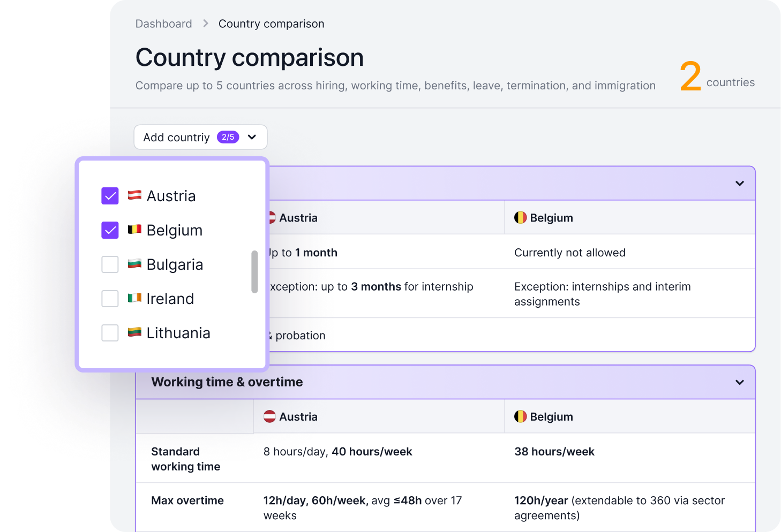Screen dimensions: 781x532
Task: Click the Belgium flag icon in dropdown list
Action: [134, 230]
